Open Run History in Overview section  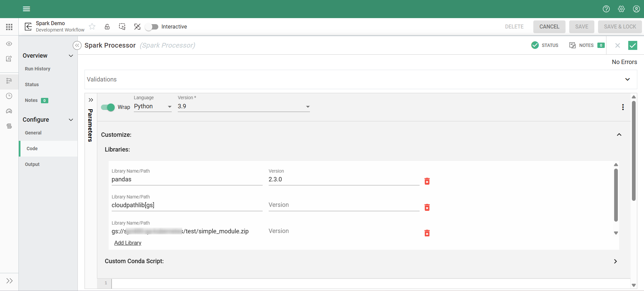(x=38, y=69)
